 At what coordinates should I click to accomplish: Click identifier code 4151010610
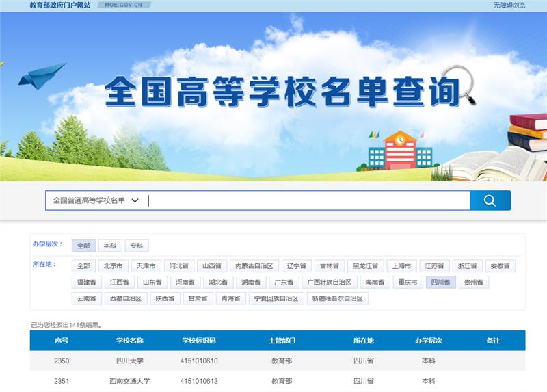coord(199,361)
